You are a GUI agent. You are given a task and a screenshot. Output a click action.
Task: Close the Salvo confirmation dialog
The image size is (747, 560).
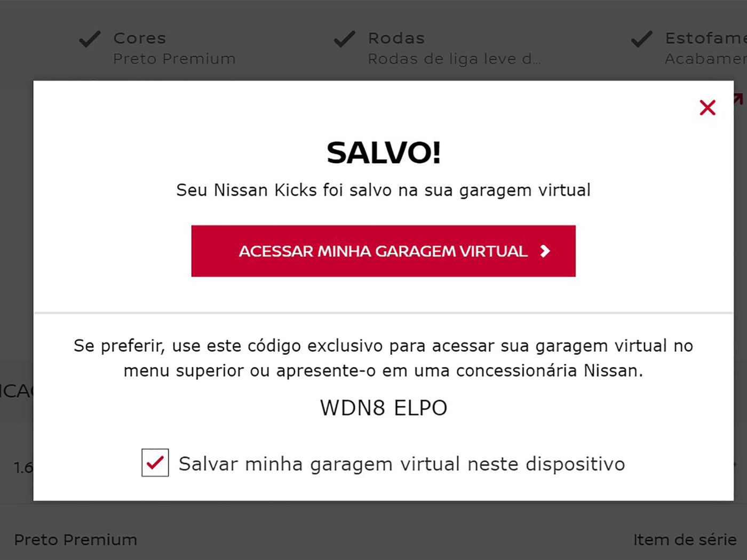click(707, 108)
